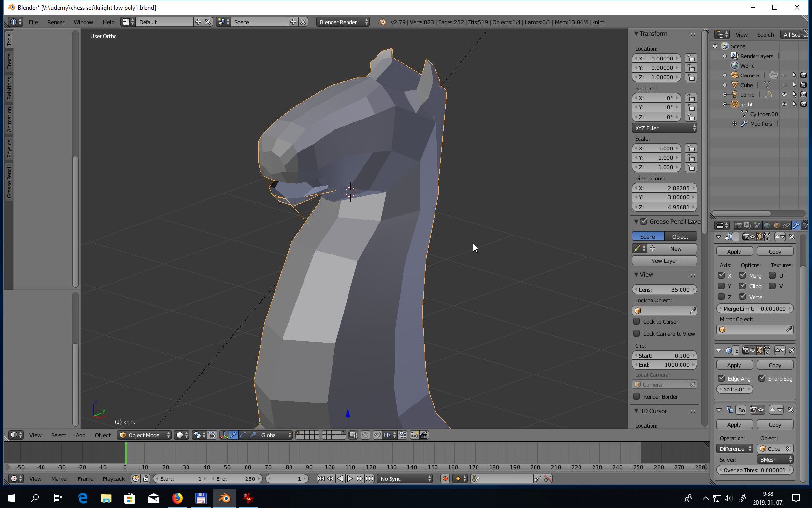The image size is (812, 508).
Task: Enable the Y axis mirror checkbox
Action: (721, 286)
